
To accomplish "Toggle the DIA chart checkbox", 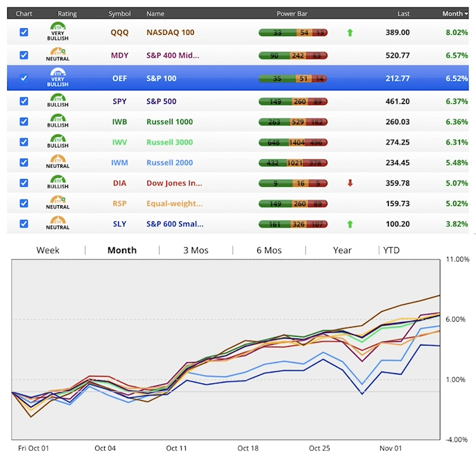I will point(24,183).
